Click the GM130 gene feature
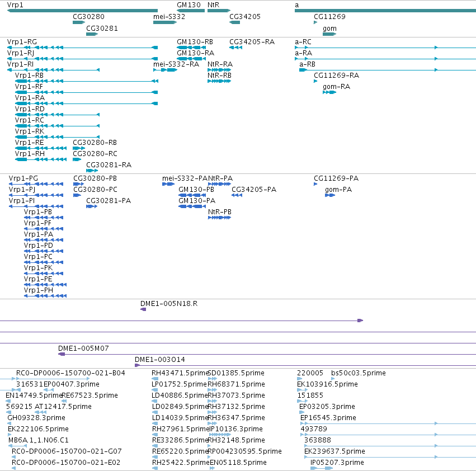 (191, 11)
